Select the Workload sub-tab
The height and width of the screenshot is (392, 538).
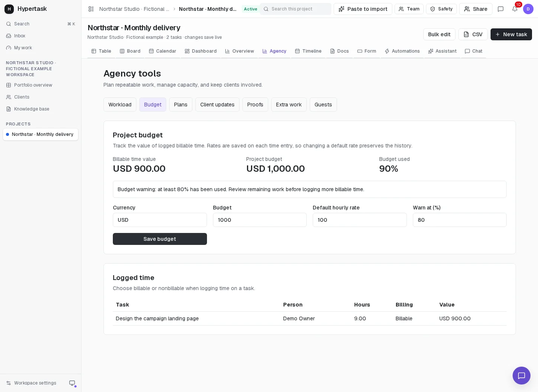[120, 105]
